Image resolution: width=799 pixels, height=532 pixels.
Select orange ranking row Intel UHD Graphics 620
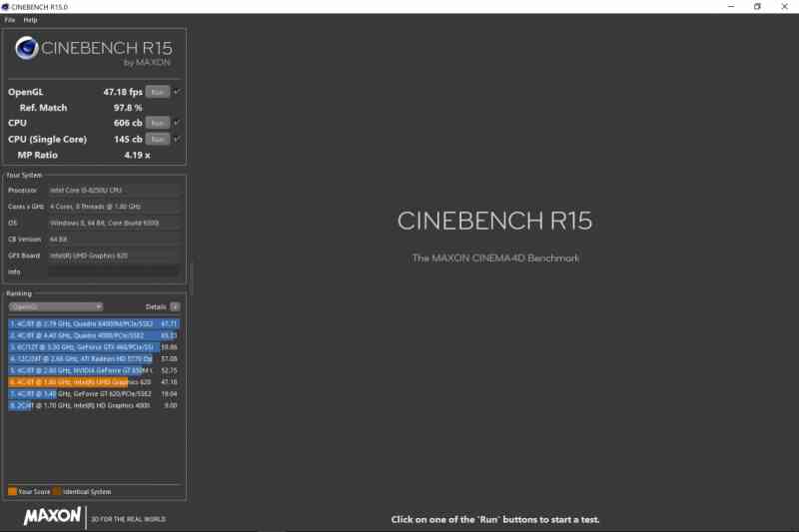point(94,382)
